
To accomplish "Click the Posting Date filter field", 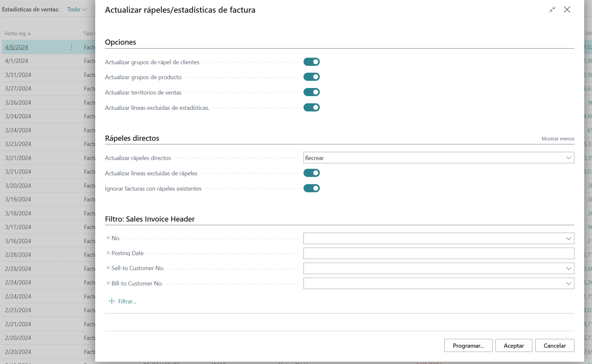I will pos(439,254).
